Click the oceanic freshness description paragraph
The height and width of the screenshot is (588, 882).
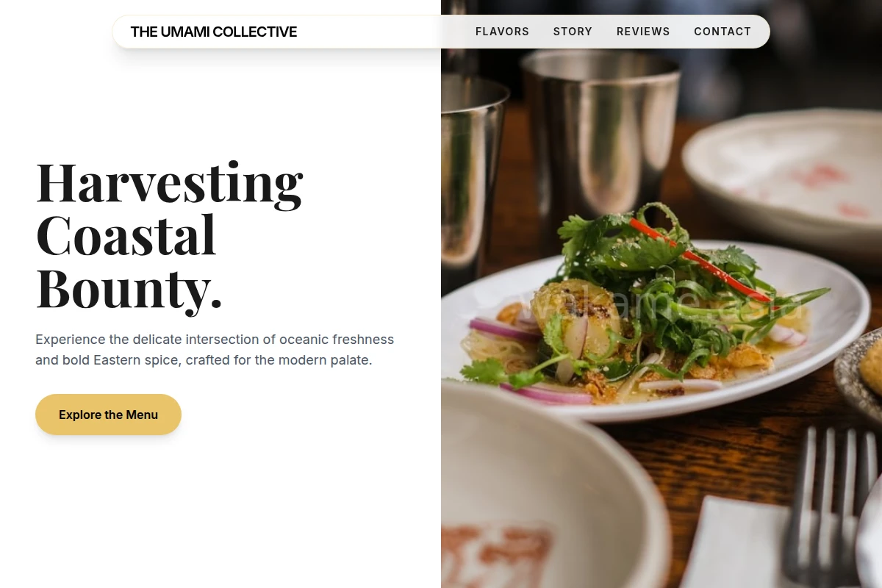pyautogui.click(x=215, y=350)
